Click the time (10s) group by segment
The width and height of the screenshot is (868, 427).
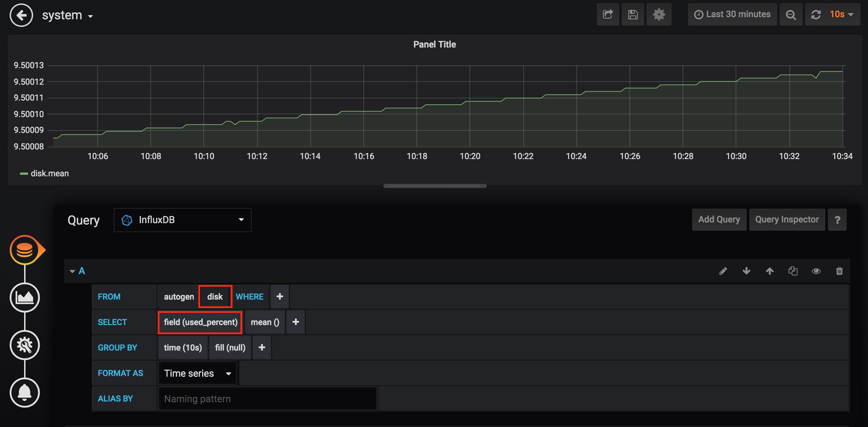tap(183, 348)
